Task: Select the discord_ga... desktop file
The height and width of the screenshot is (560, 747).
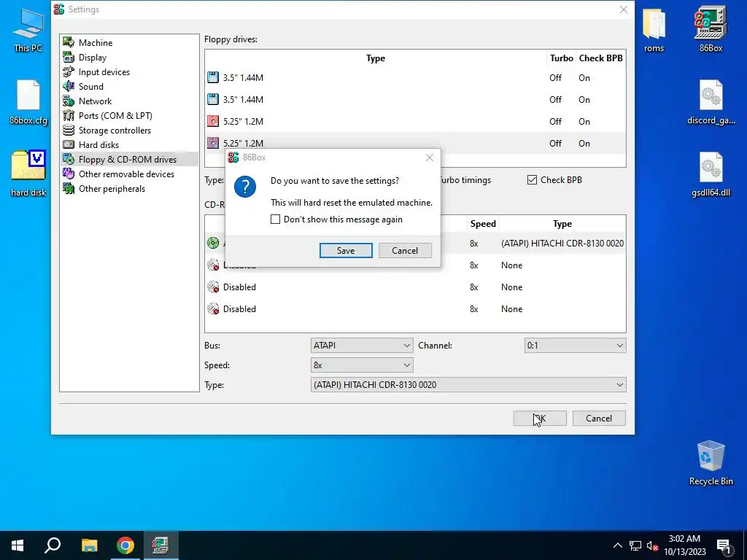Action: pos(711,102)
